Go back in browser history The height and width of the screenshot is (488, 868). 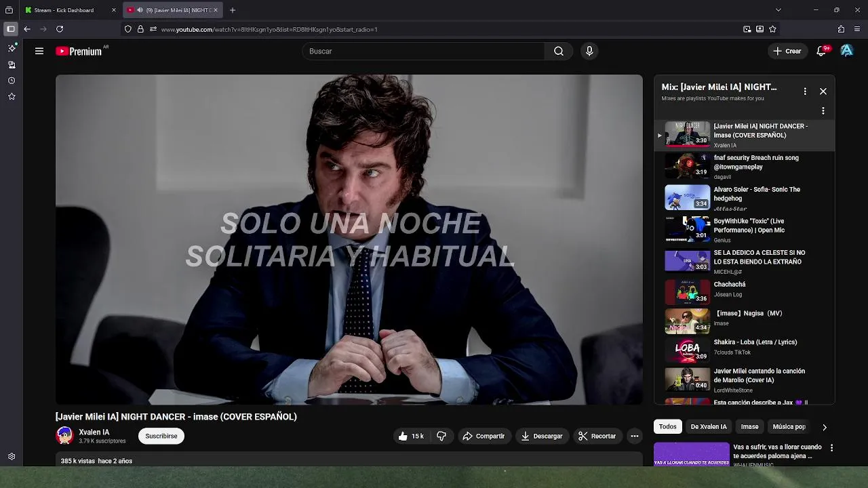coord(27,29)
